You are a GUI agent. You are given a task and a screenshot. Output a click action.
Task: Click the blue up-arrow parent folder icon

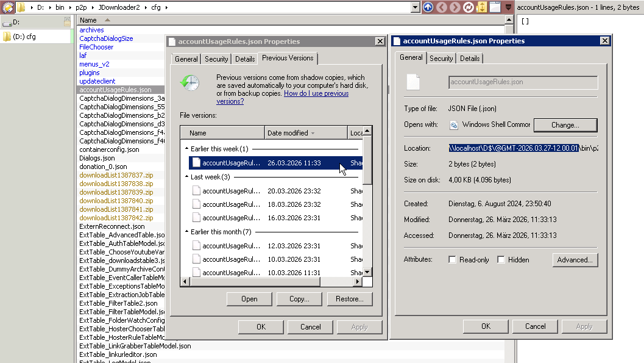(428, 7)
